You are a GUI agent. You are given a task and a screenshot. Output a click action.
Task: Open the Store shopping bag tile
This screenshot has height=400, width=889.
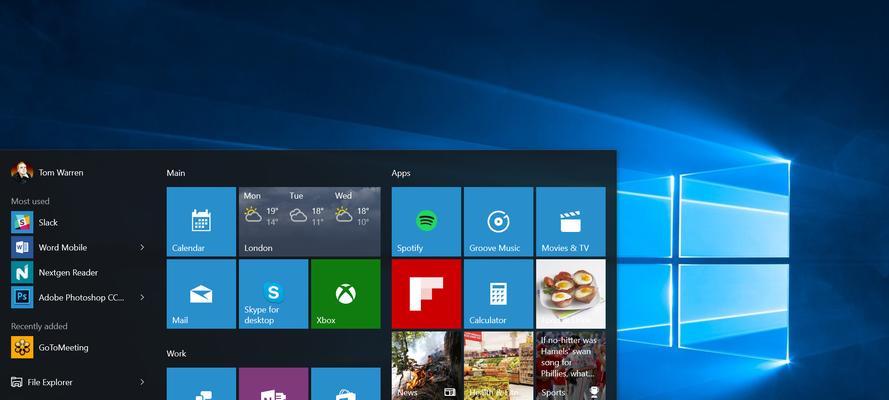(346, 384)
